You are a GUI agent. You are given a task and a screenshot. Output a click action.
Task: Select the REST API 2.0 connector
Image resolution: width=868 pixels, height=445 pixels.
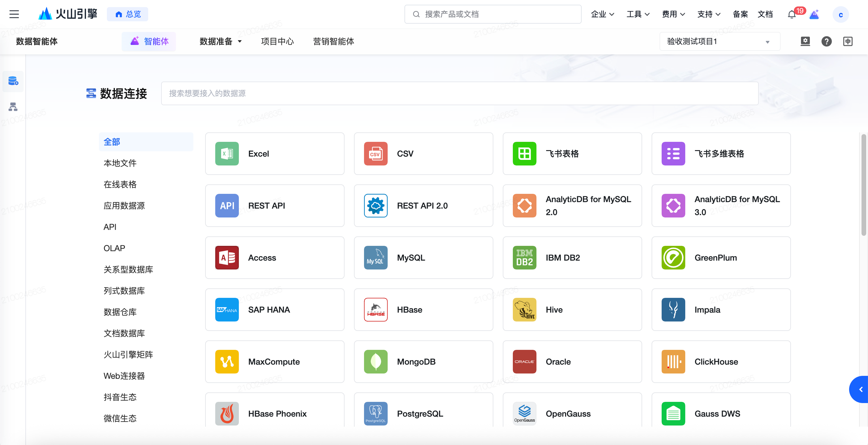pyautogui.click(x=423, y=206)
